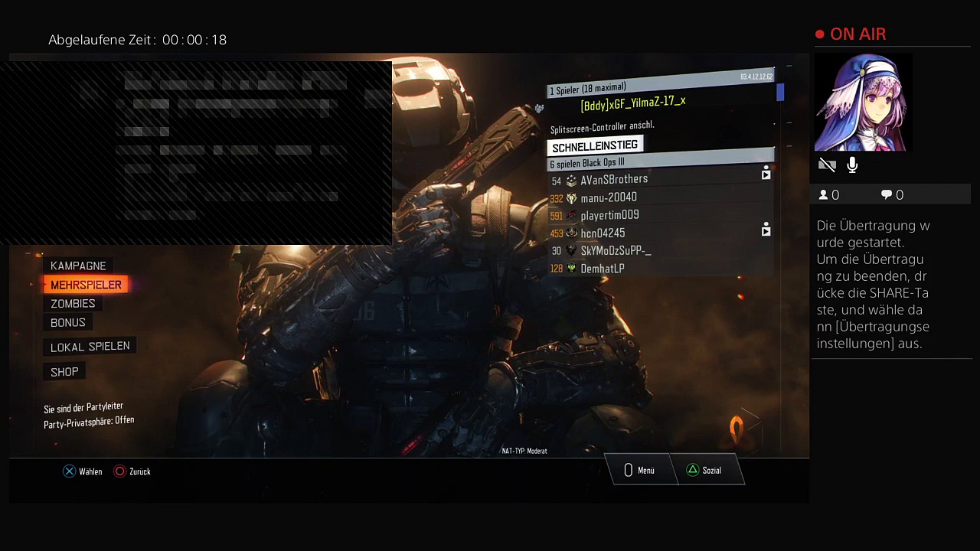
Task: Select friend manu-20040 in the list
Action: point(609,197)
